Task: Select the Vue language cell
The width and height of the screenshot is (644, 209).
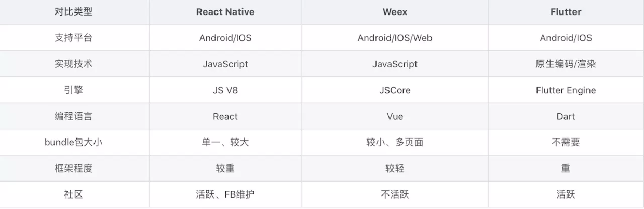Action: 395,116
